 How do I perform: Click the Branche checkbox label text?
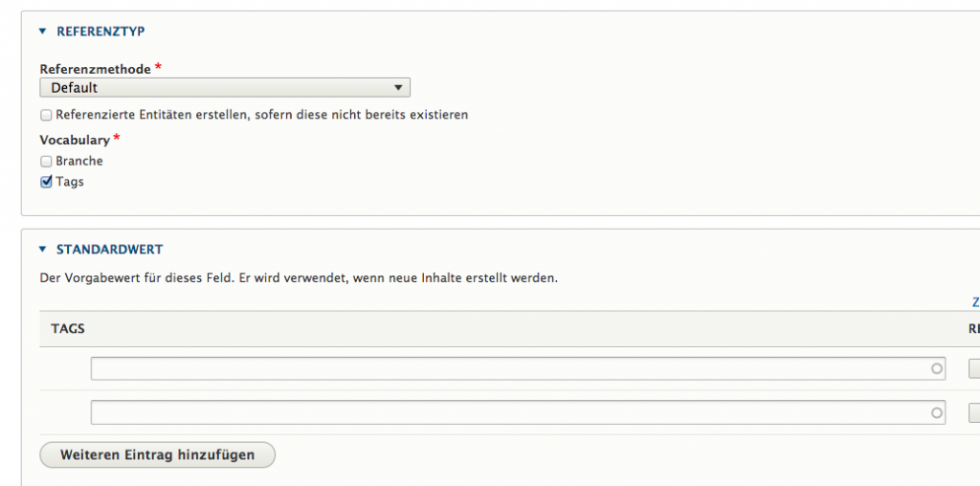(x=79, y=162)
